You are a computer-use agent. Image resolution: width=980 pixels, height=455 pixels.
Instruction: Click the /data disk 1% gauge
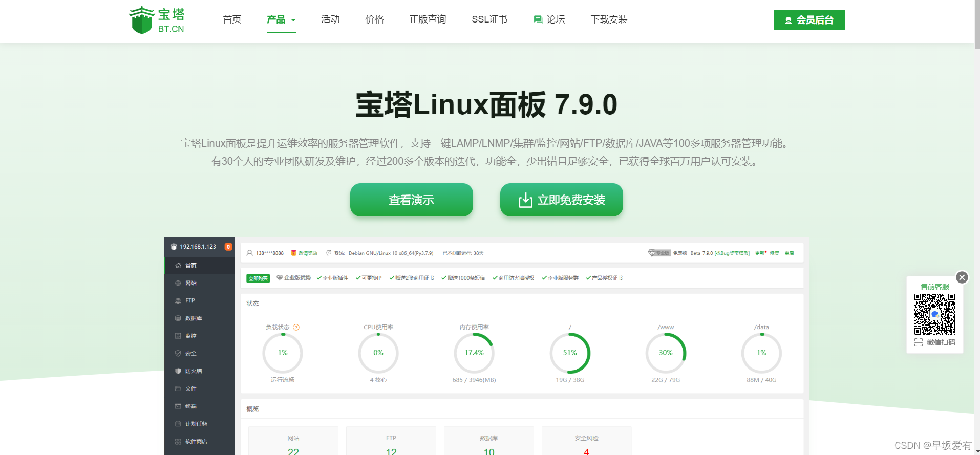click(x=762, y=353)
